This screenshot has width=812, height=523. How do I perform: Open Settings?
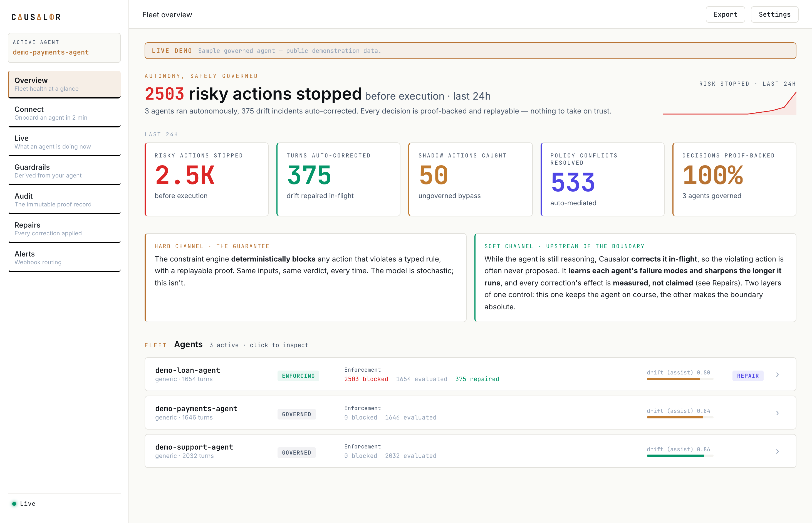(x=774, y=14)
